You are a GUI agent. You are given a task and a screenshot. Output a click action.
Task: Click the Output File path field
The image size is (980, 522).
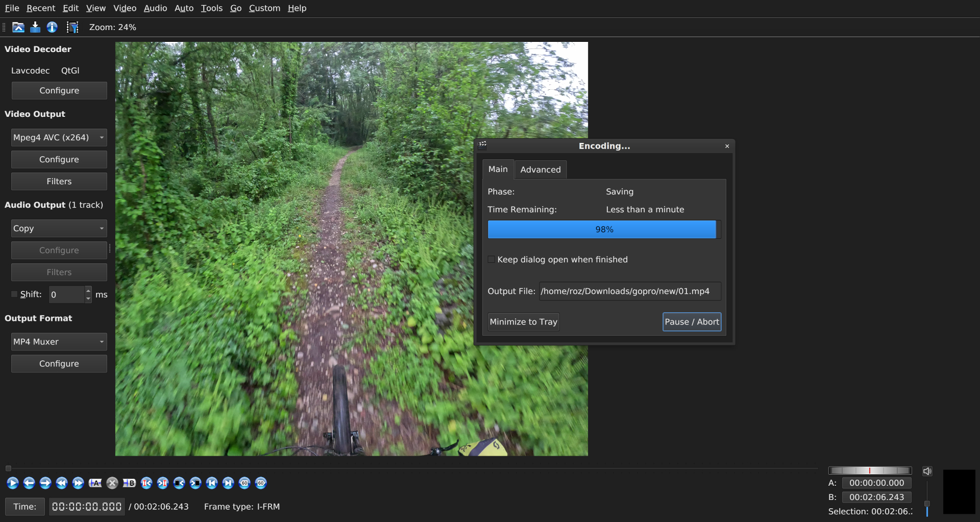(630, 291)
